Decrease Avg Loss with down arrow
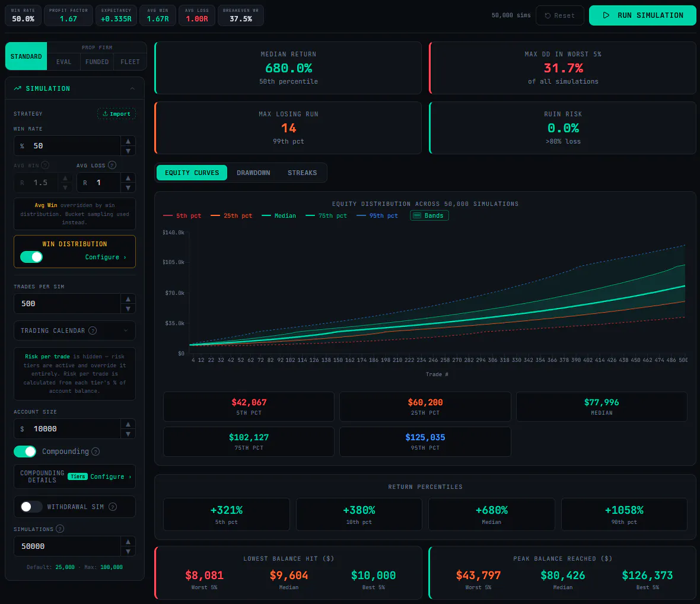The height and width of the screenshot is (604, 700). pos(128,188)
